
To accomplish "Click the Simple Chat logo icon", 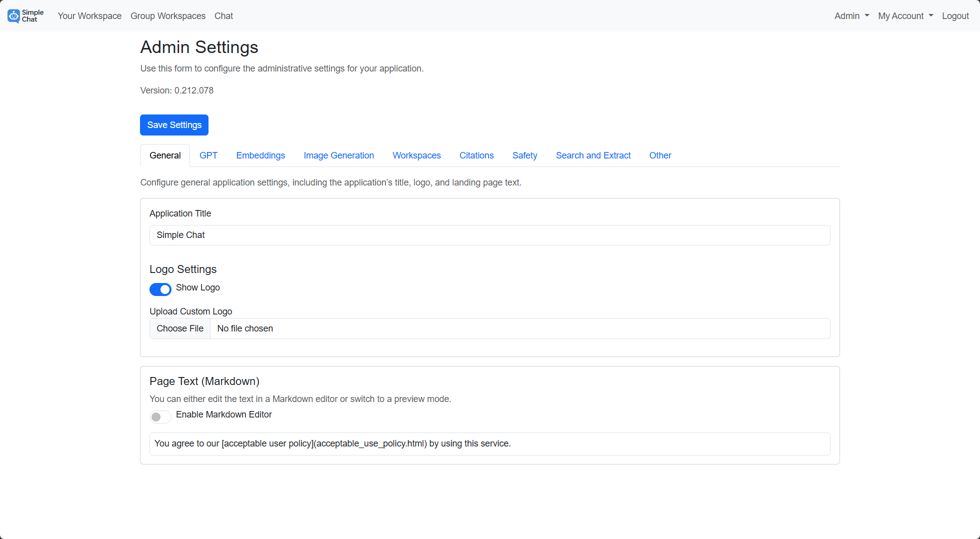I will coord(12,15).
